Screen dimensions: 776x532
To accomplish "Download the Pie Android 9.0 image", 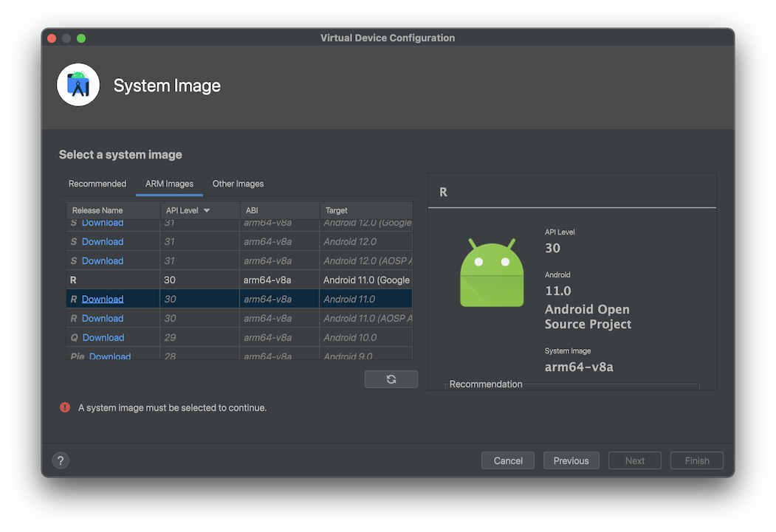I will point(110,356).
